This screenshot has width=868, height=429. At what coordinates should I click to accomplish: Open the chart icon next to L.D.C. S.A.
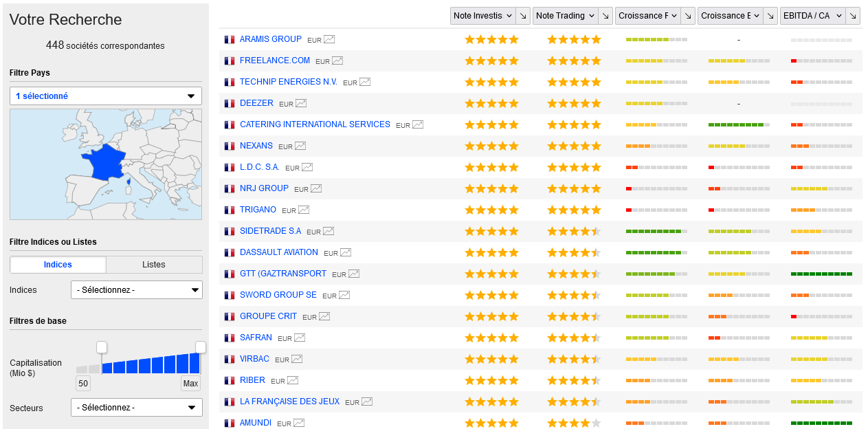point(307,168)
